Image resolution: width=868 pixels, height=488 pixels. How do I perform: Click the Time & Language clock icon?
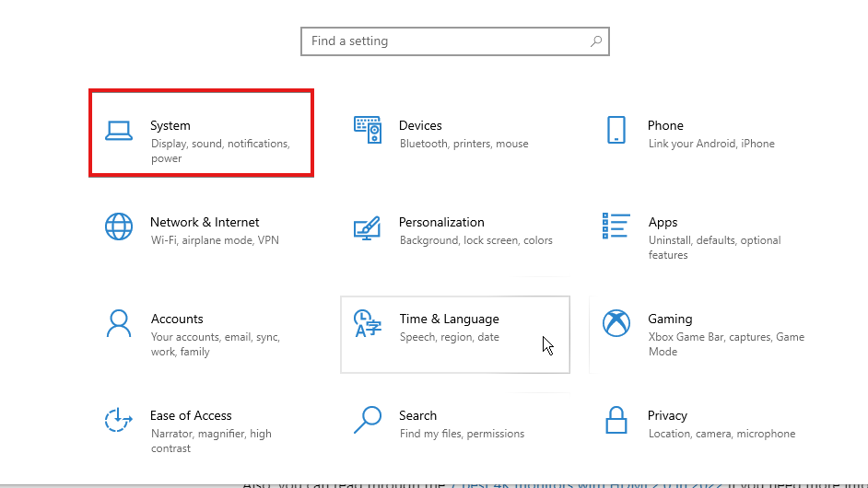pyautogui.click(x=368, y=323)
